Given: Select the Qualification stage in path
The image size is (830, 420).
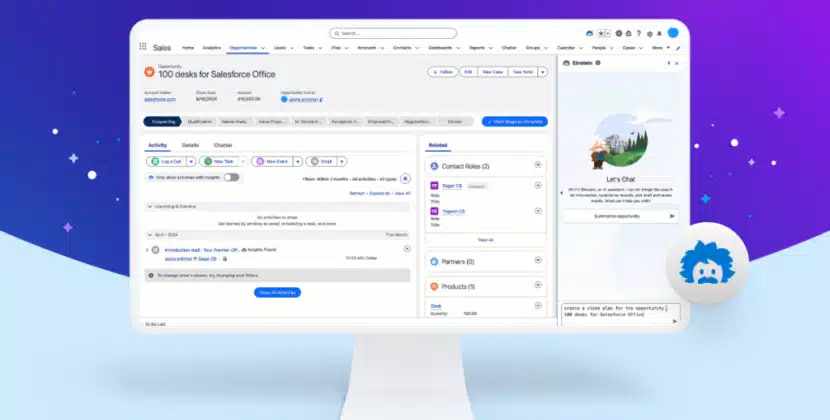Looking at the screenshot, I should (x=200, y=121).
